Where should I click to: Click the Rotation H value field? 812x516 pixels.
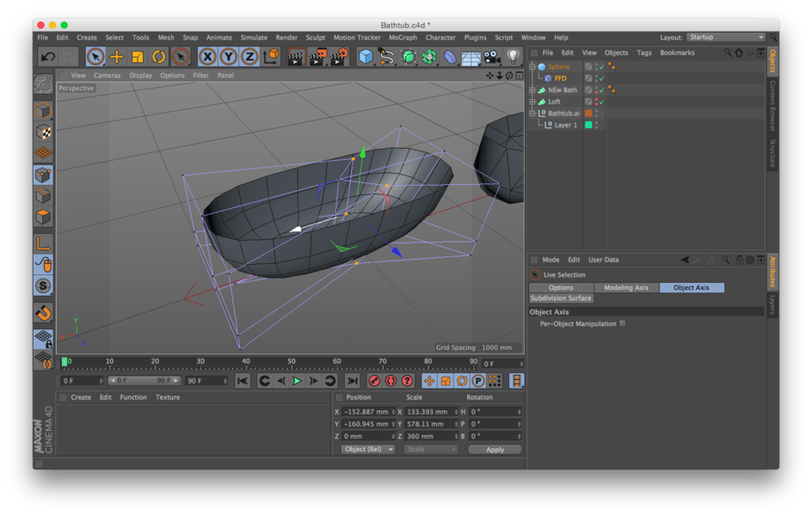pyautogui.click(x=495, y=412)
